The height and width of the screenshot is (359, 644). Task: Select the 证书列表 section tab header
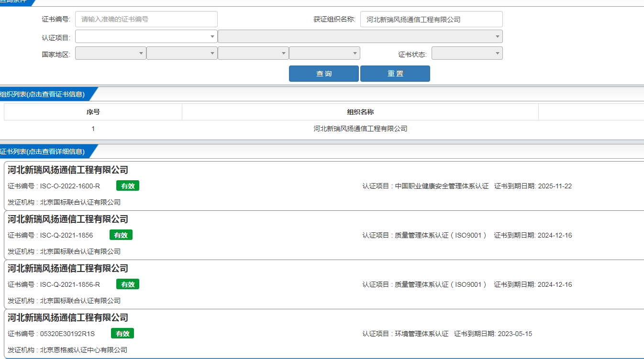pyautogui.click(x=45, y=152)
